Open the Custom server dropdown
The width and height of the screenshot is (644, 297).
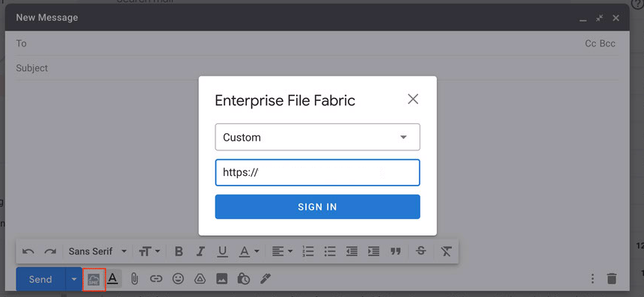click(317, 137)
